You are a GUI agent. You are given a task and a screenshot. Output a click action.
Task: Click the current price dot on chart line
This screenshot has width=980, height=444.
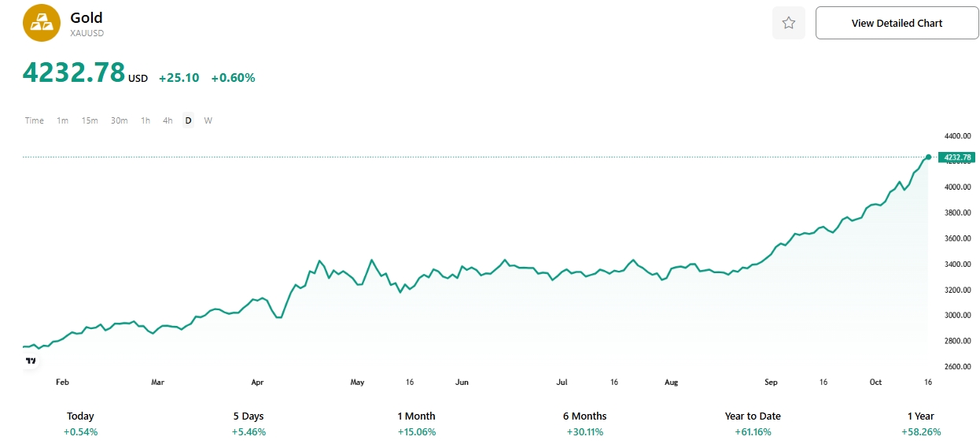(929, 157)
